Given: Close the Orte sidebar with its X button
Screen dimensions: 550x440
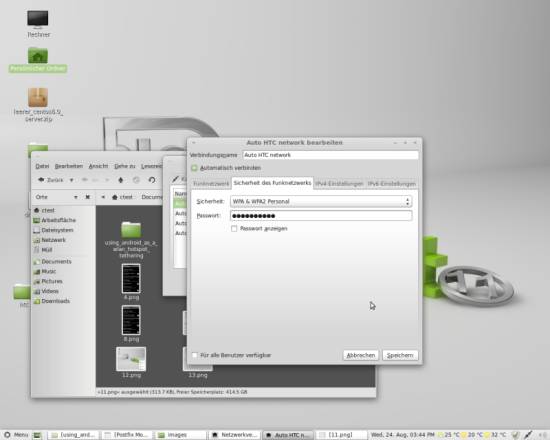Looking at the screenshot, I should [x=88, y=197].
